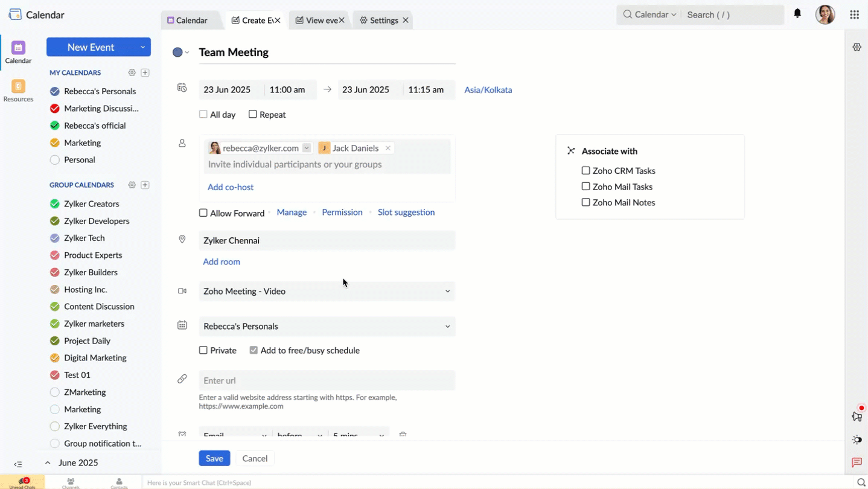Open the 23 Jun 2025 start date picker
This screenshot has width=868, height=489.
point(231,89)
